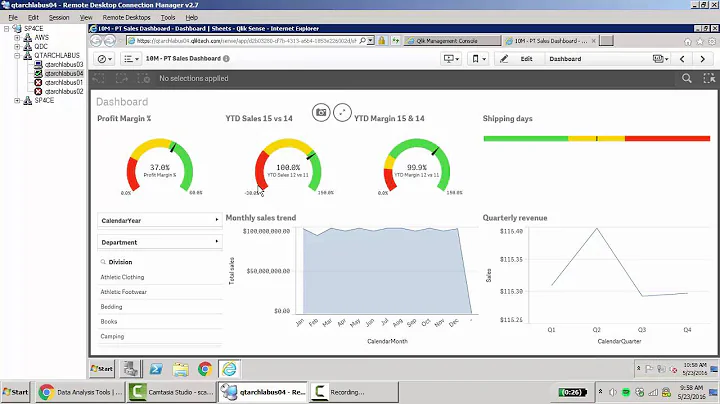Open IE settings gear icon
Image resolution: width=720 pixels, height=404 pixels.
pos(712,41)
